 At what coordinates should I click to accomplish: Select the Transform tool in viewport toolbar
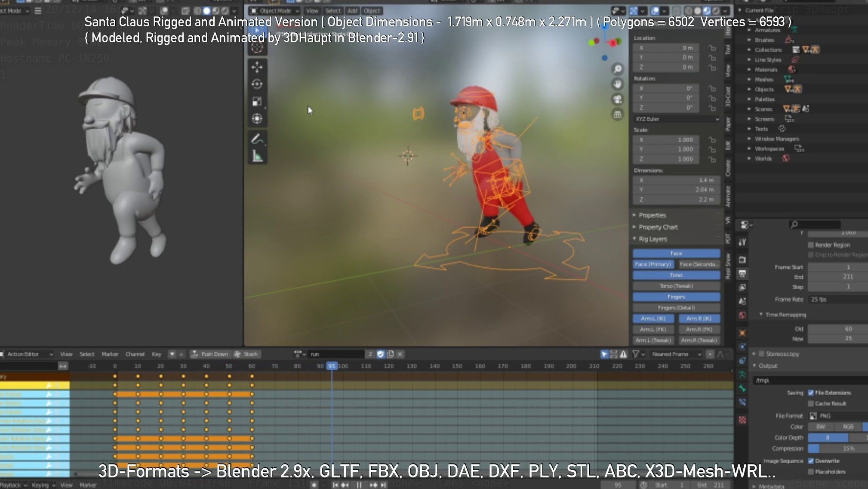click(257, 119)
